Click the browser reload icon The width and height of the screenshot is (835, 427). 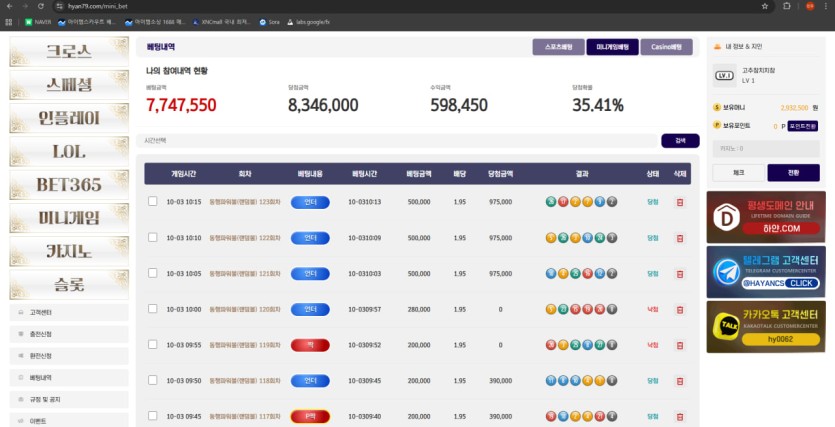(39, 6)
